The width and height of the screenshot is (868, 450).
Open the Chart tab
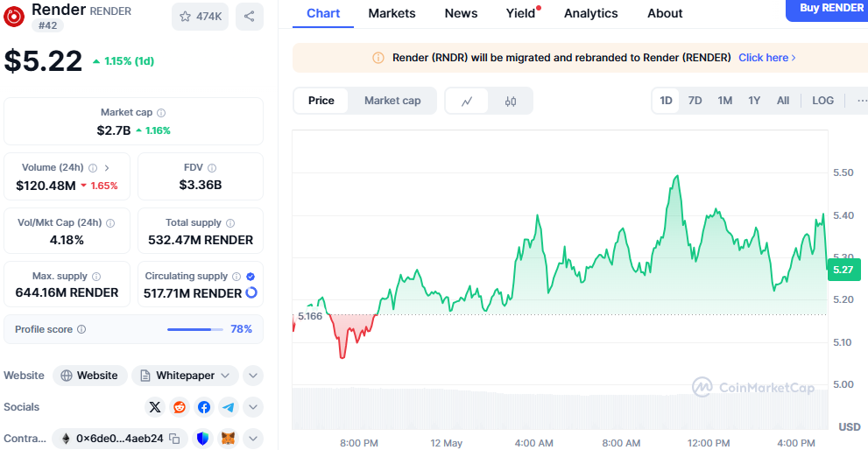[x=323, y=13]
